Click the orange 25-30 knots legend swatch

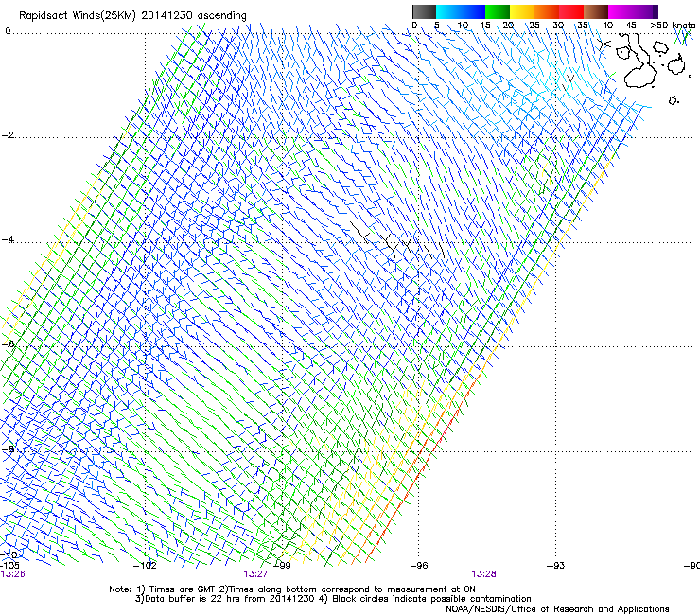pos(547,11)
